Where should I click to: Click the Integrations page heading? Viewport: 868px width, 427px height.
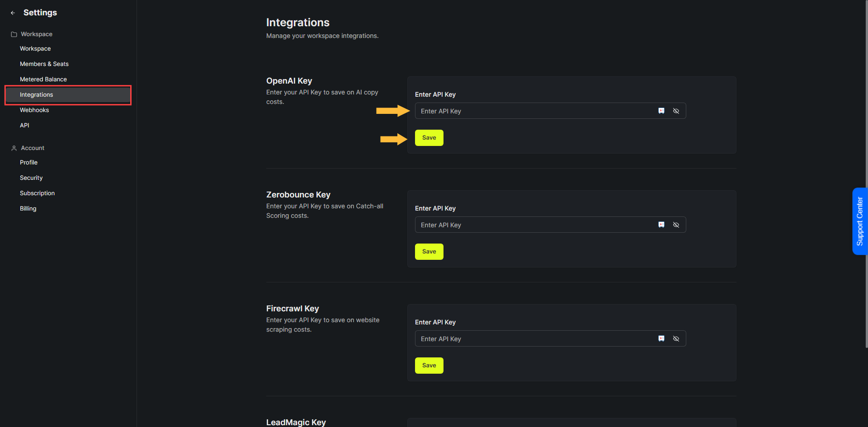[298, 23]
